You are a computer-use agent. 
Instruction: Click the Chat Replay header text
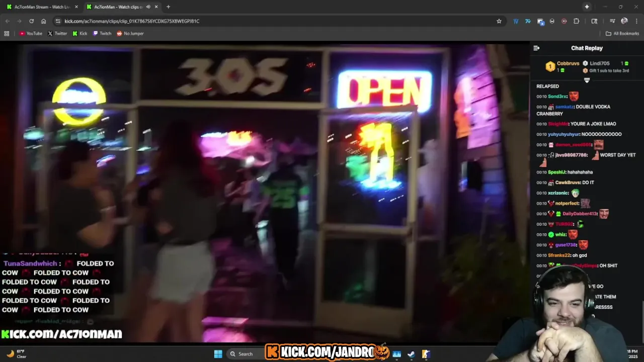(587, 48)
